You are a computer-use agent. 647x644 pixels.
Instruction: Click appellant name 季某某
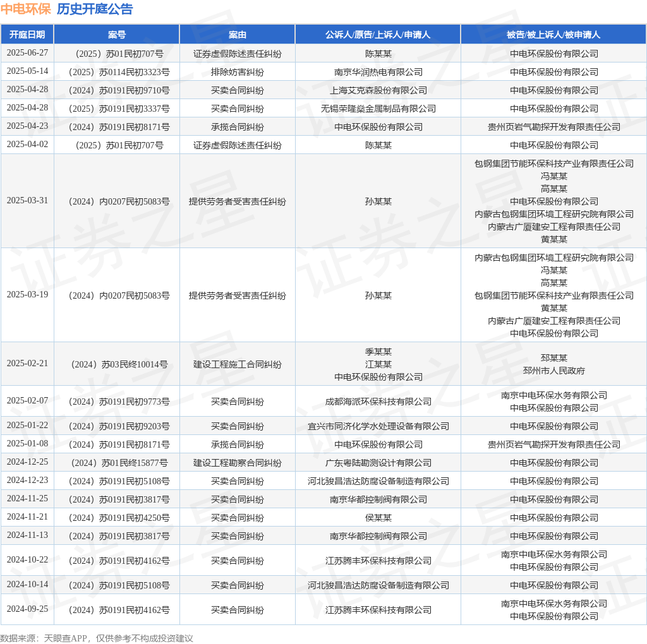click(x=378, y=352)
